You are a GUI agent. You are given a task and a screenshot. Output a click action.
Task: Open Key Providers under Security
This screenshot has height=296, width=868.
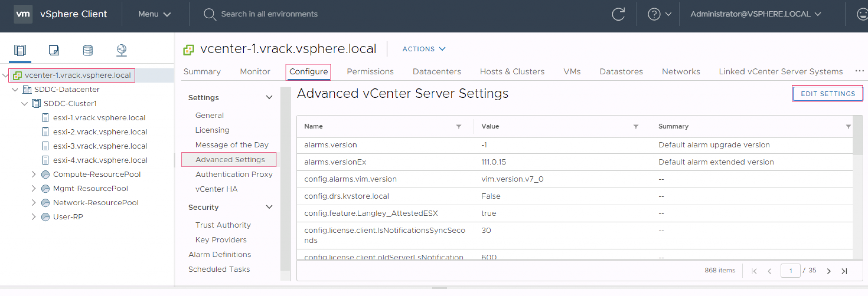[221, 240]
